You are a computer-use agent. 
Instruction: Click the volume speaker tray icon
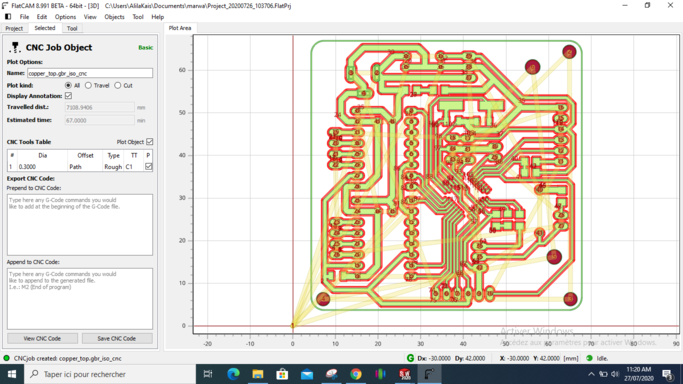(x=615, y=374)
